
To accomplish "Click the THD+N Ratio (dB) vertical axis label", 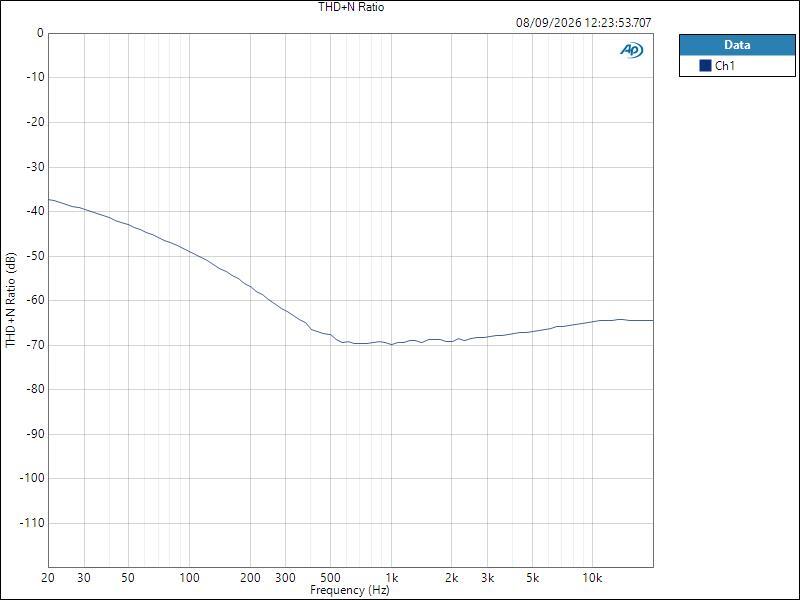I will click(x=11, y=301).
